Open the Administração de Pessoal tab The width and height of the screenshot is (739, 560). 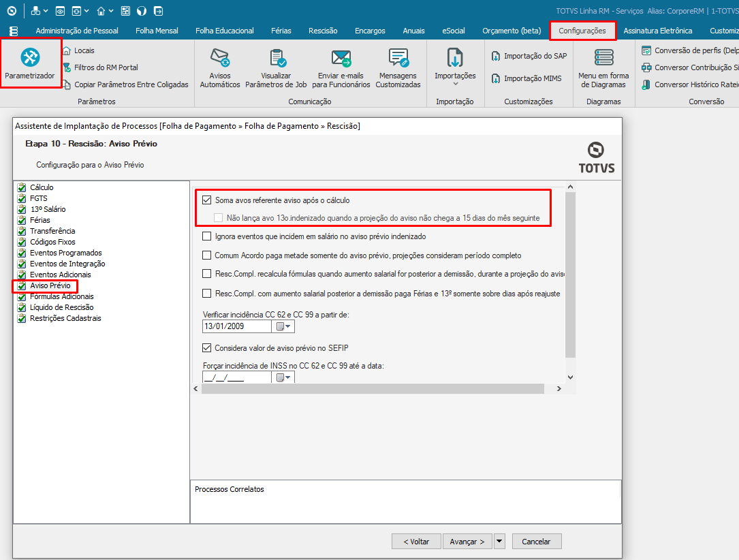(77, 31)
